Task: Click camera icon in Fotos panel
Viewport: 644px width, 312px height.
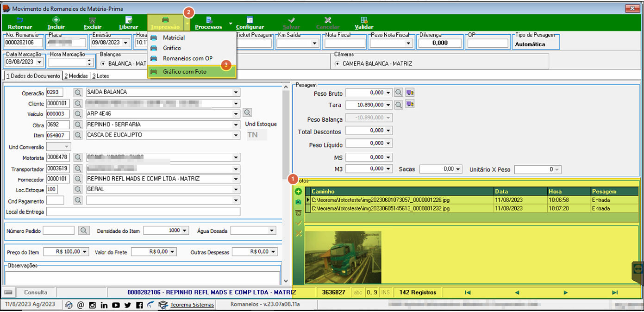Action: click(299, 202)
